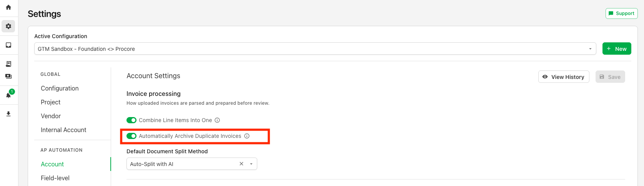Select the Account item under AP Automation

click(x=52, y=164)
